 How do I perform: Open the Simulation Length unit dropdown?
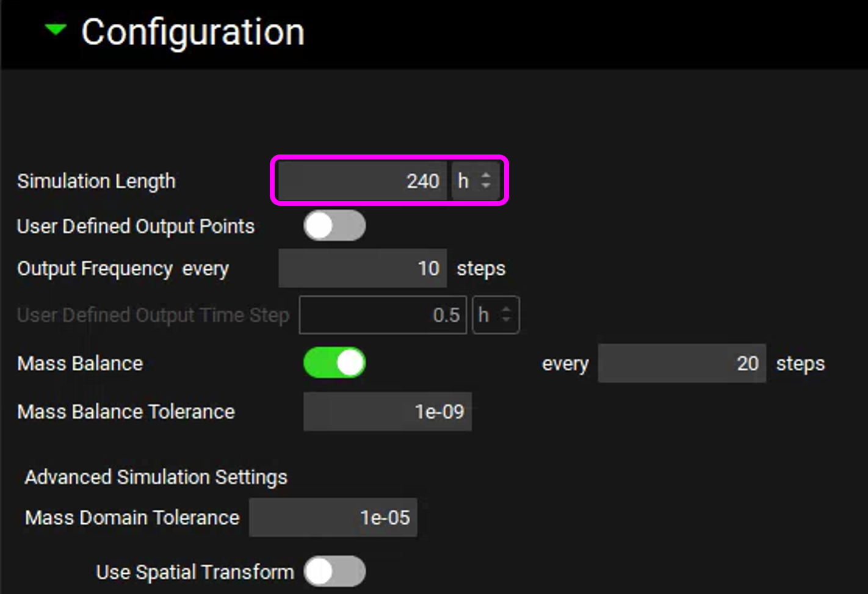tap(475, 181)
